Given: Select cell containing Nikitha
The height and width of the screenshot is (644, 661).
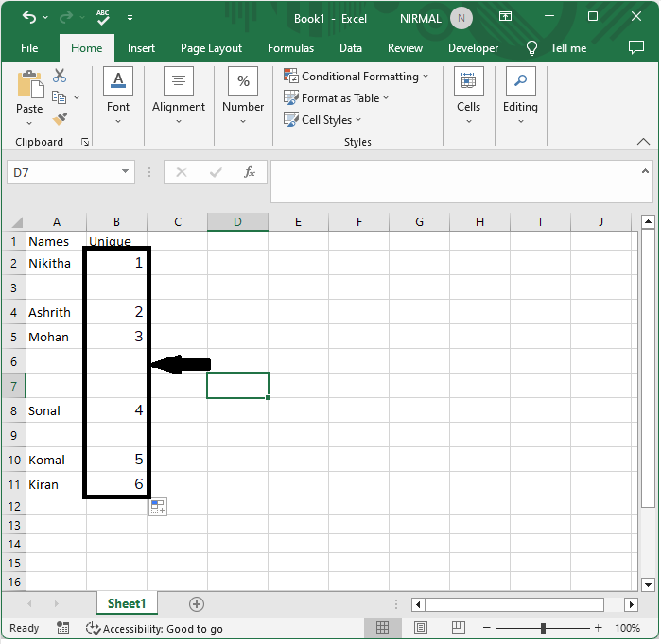Looking at the screenshot, I should pyautogui.click(x=56, y=263).
